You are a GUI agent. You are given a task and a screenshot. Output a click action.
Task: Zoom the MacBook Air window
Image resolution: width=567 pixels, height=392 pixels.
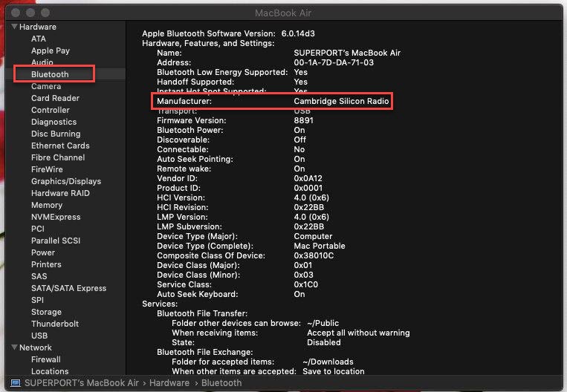[x=45, y=13]
